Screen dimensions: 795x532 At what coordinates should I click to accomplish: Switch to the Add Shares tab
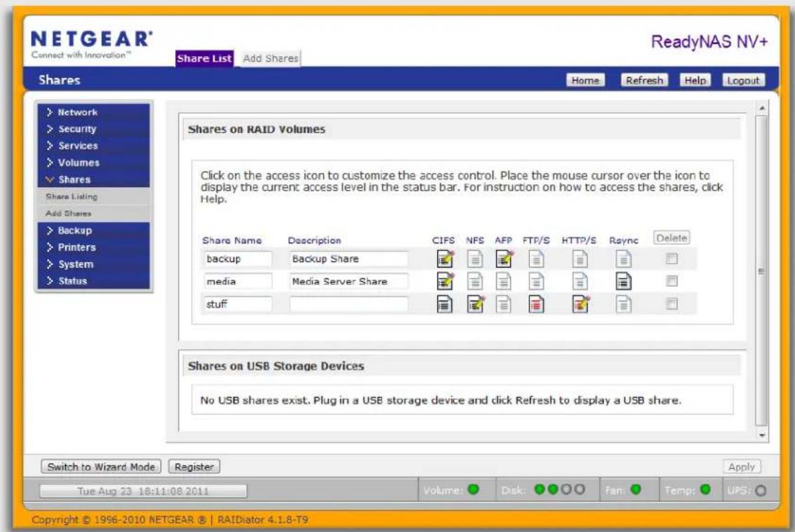(270, 58)
